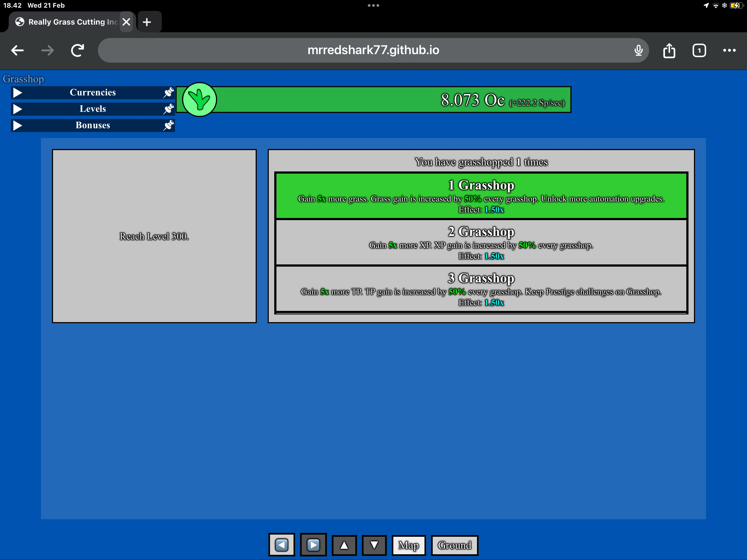The width and height of the screenshot is (747, 560).
Task: Pin the Levels panel
Action: 168,109
